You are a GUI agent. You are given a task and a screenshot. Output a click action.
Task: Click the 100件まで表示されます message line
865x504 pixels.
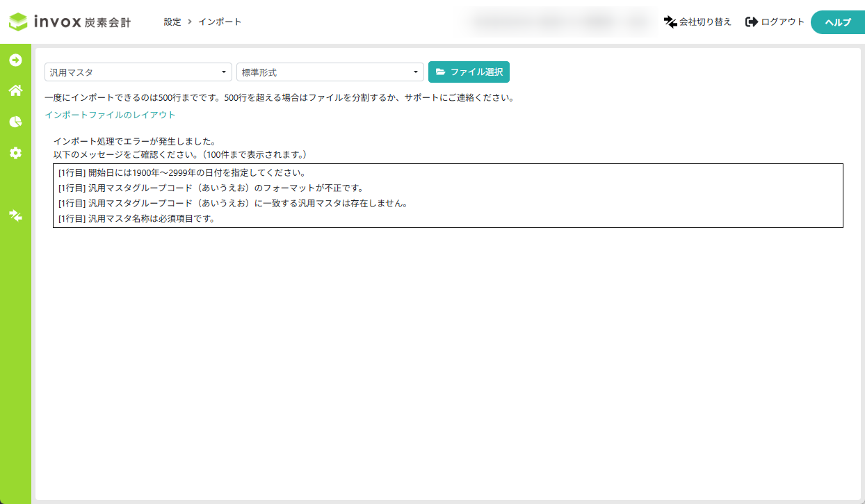point(180,154)
